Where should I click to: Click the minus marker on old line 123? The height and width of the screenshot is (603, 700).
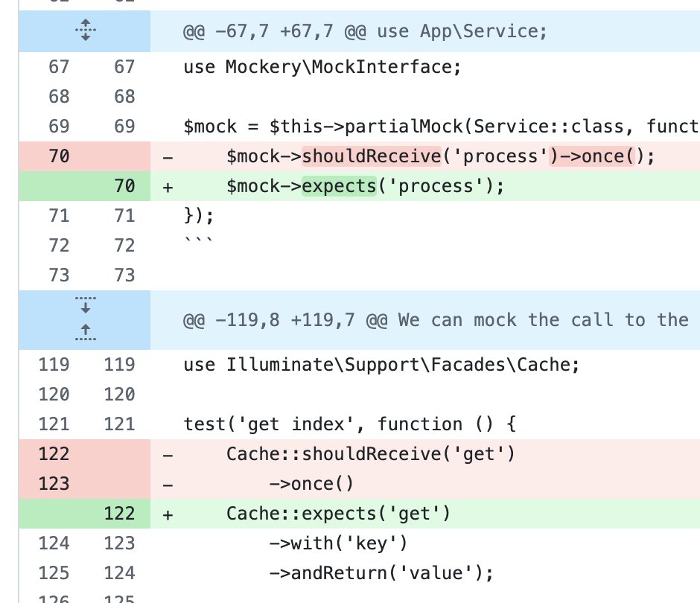click(x=168, y=485)
